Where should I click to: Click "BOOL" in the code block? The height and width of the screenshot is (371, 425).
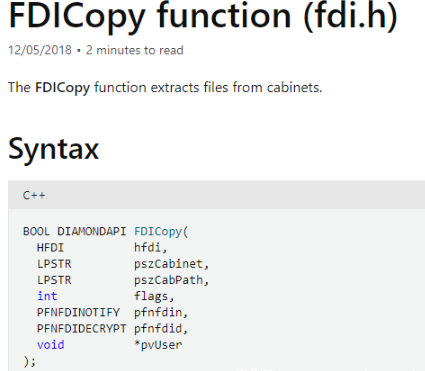coord(36,231)
